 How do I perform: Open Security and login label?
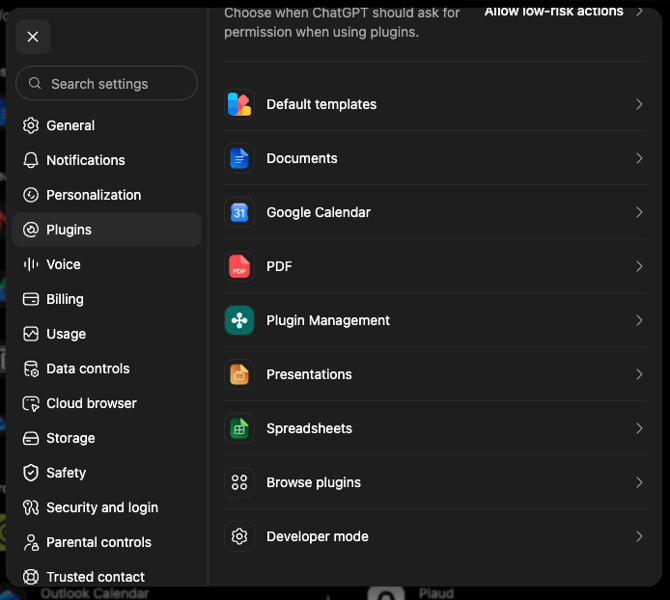pyautogui.click(x=102, y=508)
